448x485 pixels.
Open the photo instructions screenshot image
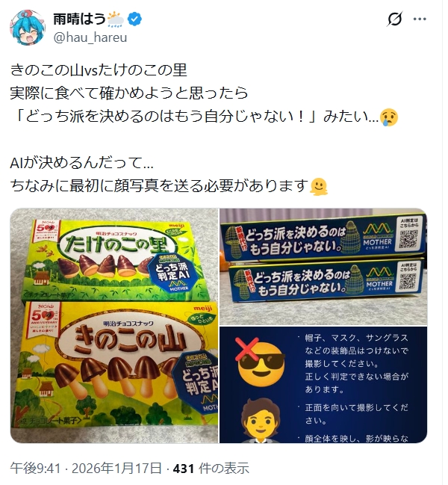pyautogui.click(x=323, y=385)
